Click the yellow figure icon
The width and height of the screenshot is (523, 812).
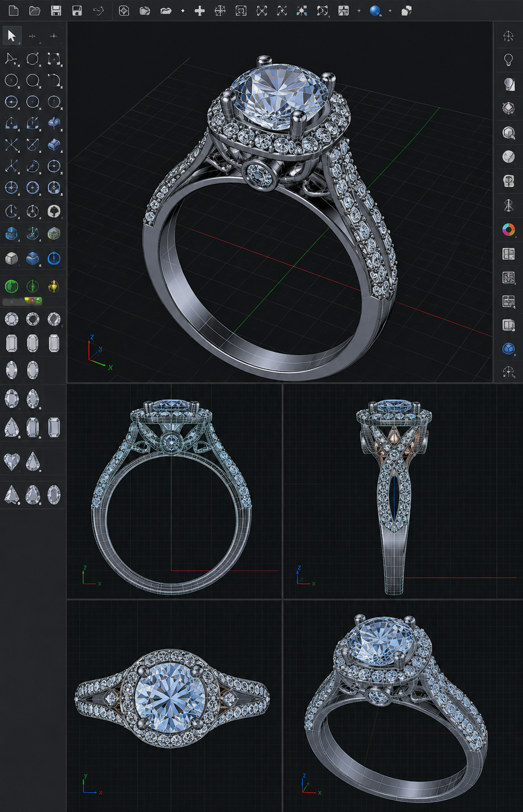[x=53, y=285]
